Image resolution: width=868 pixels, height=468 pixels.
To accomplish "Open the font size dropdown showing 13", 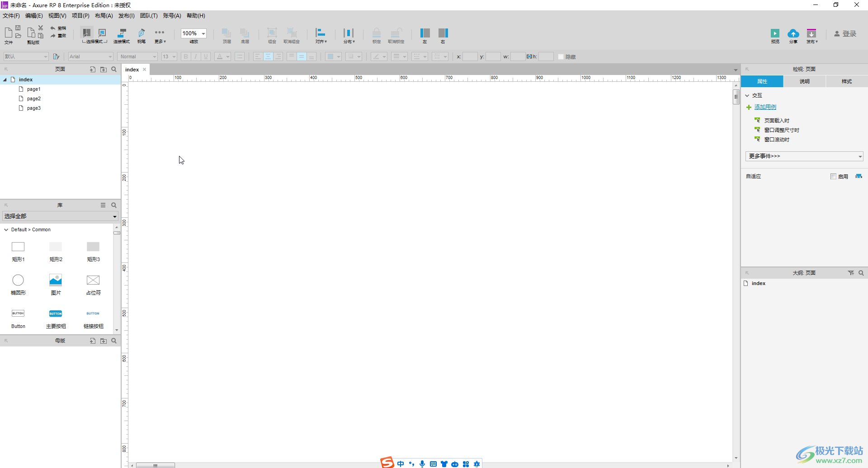I will (x=169, y=56).
